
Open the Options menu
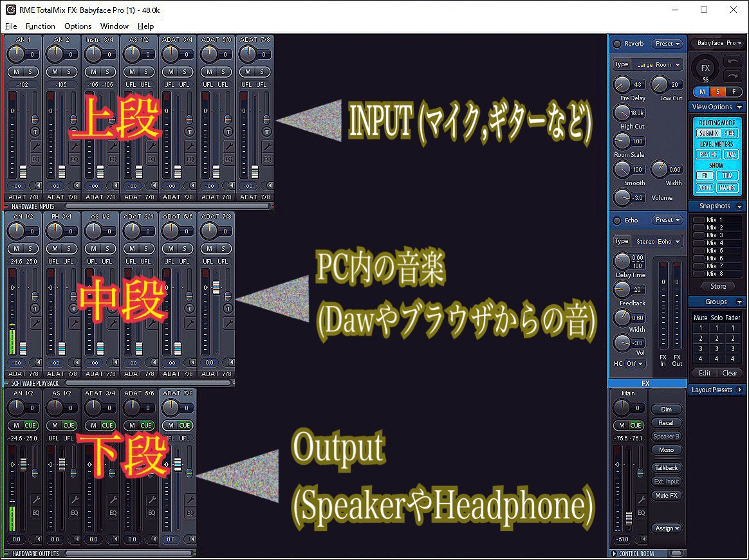click(x=77, y=26)
